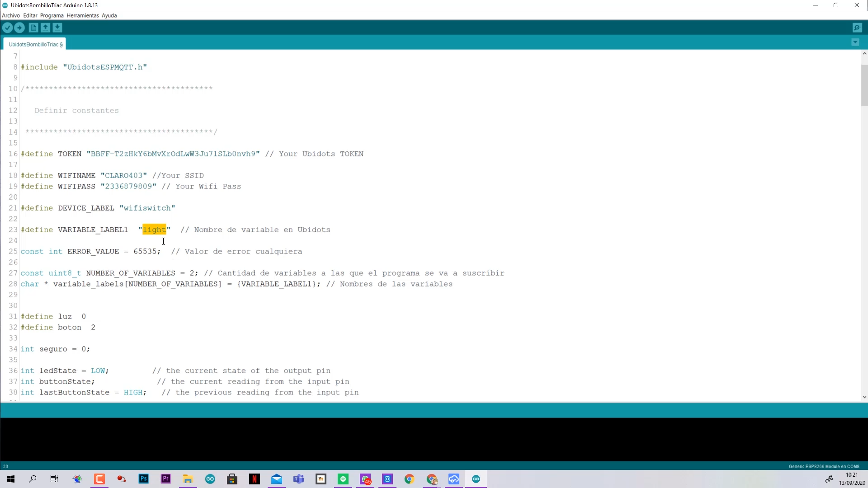Click the Upload (arrow) button
Image resolution: width=868 pixels, height=488 pixels.
coord(20,28)
